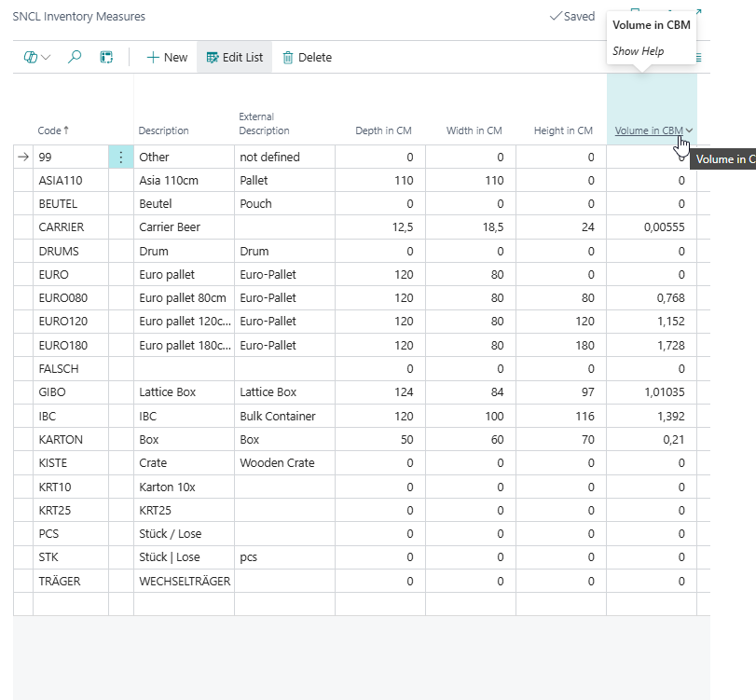Click the New button with plus icon
756x700 pixels.
click(167, 57)
